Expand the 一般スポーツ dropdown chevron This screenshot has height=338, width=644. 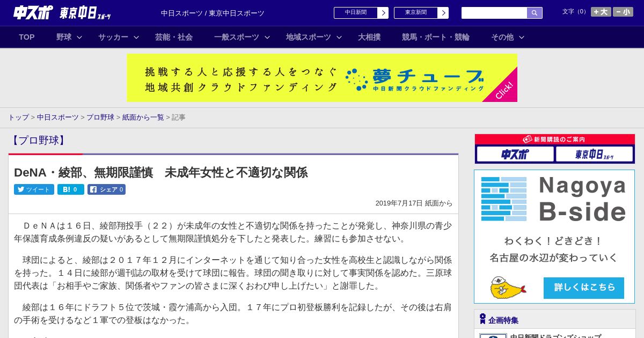pos(267,37)
